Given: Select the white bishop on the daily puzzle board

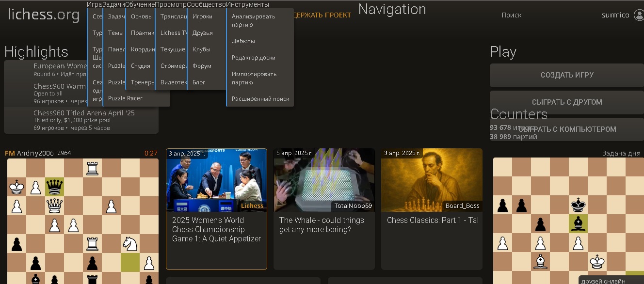Looking at the screenshot, I should click(x=540, y=262).
